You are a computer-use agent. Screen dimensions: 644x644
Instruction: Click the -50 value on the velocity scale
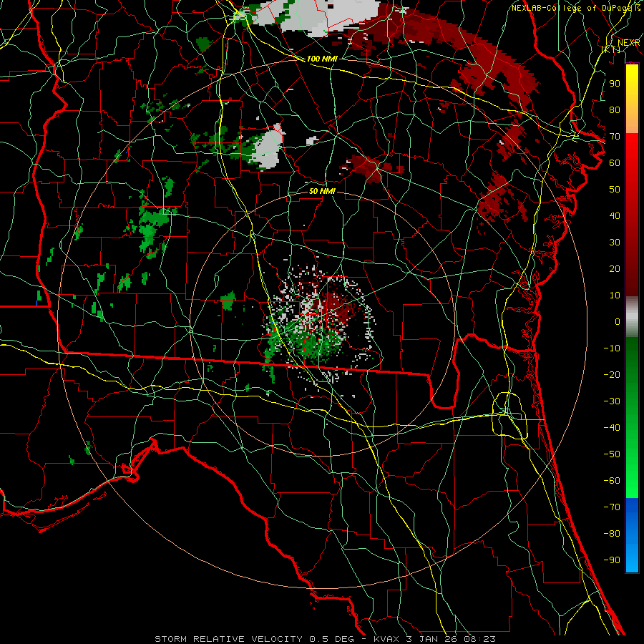pyautogui.click(x=612, y=454)
